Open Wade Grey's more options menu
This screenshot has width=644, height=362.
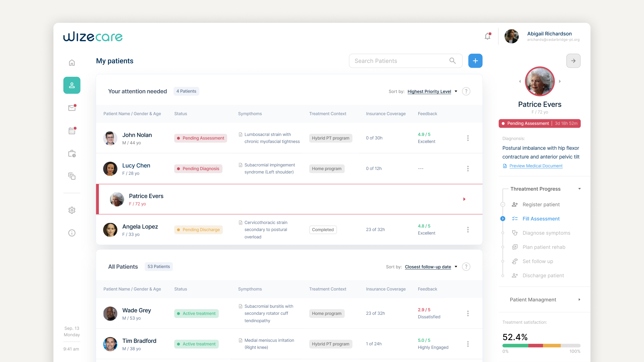click(468, 313)
